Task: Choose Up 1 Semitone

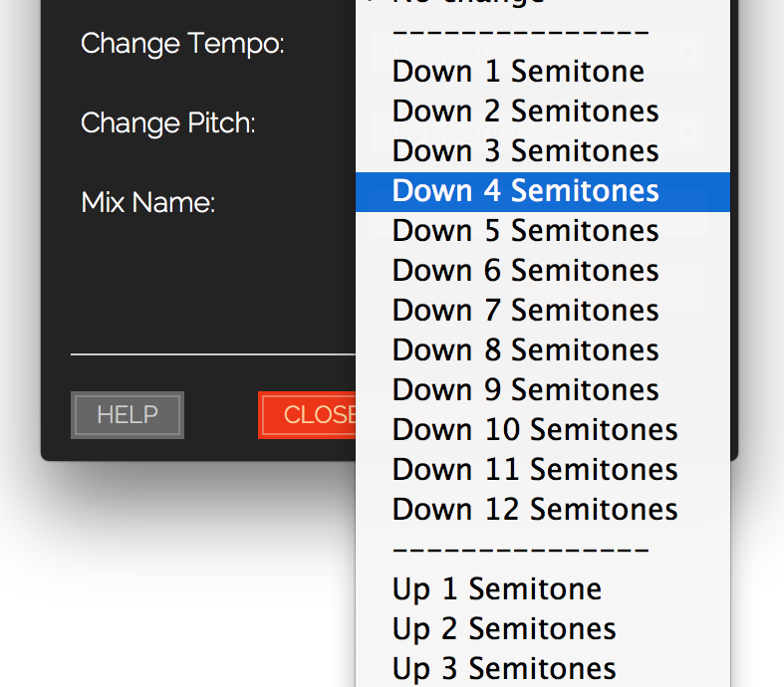Action: (x=496, y=589)
